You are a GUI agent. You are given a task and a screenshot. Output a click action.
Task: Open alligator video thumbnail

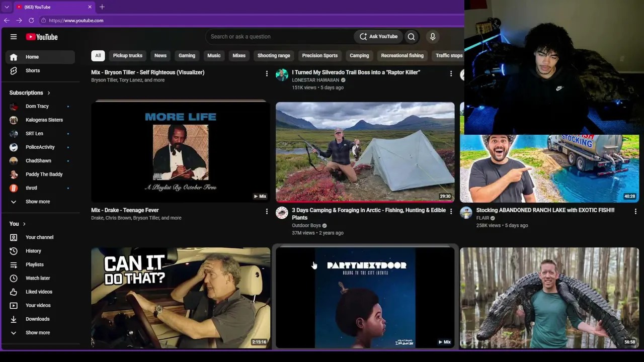coord(549,297)
